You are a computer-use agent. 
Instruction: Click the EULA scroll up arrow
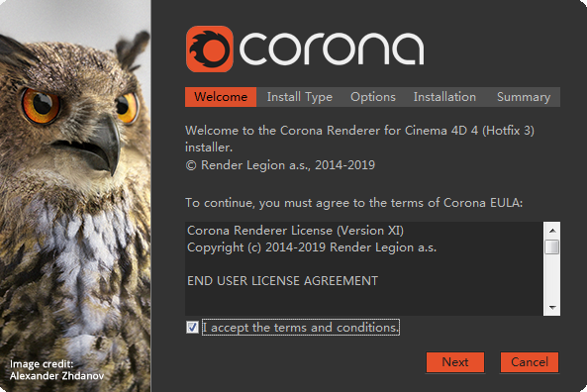point(552,231)
